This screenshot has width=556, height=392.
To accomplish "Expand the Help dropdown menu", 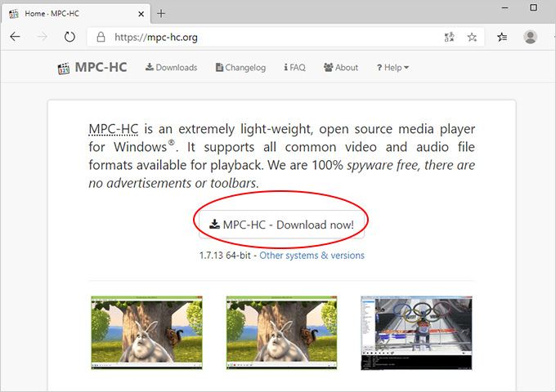I will tap(392, 67).
